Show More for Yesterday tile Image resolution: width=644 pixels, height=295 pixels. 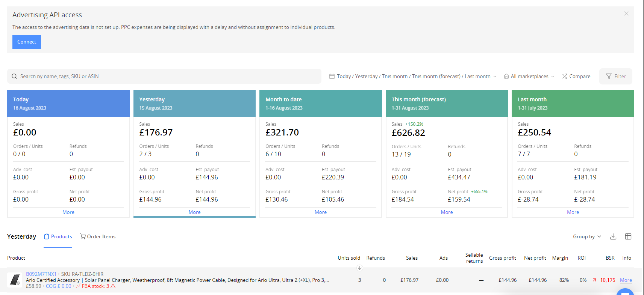[194, 212]
